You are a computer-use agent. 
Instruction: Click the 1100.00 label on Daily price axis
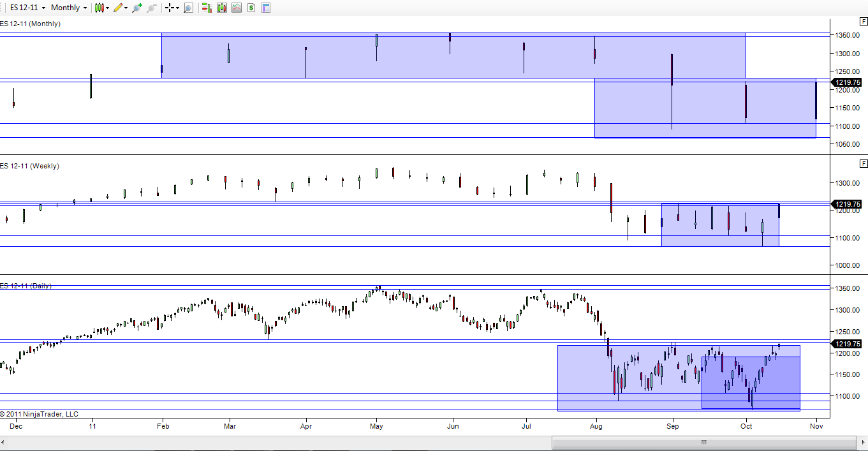(x=849, y=396)
